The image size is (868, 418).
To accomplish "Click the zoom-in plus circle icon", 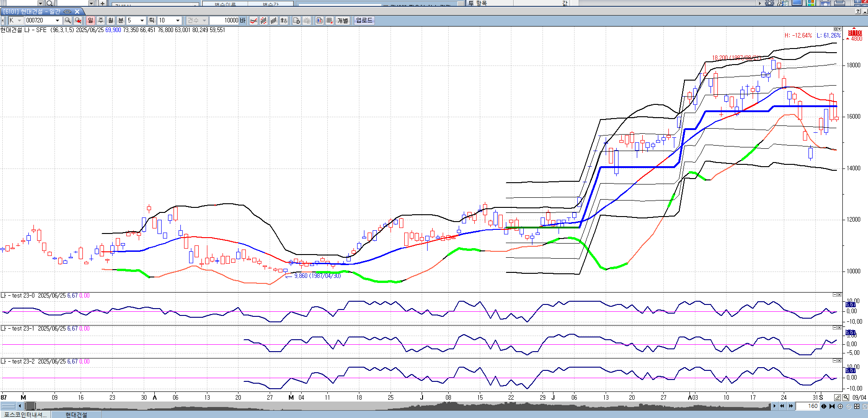I will (x=840, y=406).
